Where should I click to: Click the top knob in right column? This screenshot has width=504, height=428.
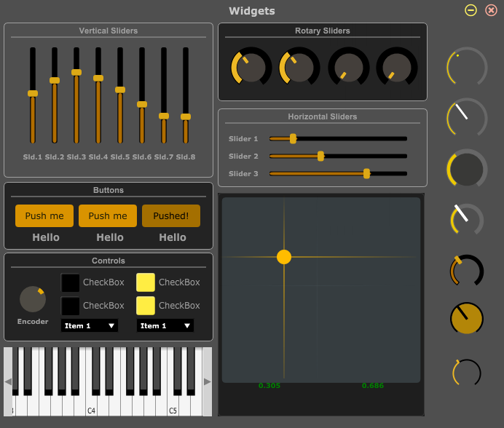[466, 68]
